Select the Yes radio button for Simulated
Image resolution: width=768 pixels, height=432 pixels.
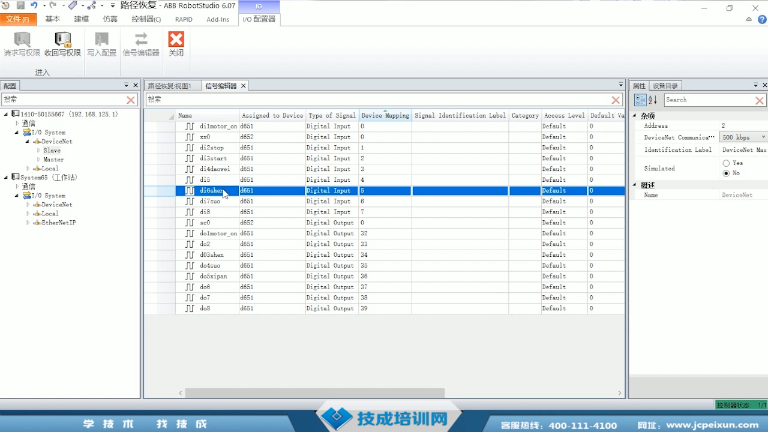[x=726, y=163]
